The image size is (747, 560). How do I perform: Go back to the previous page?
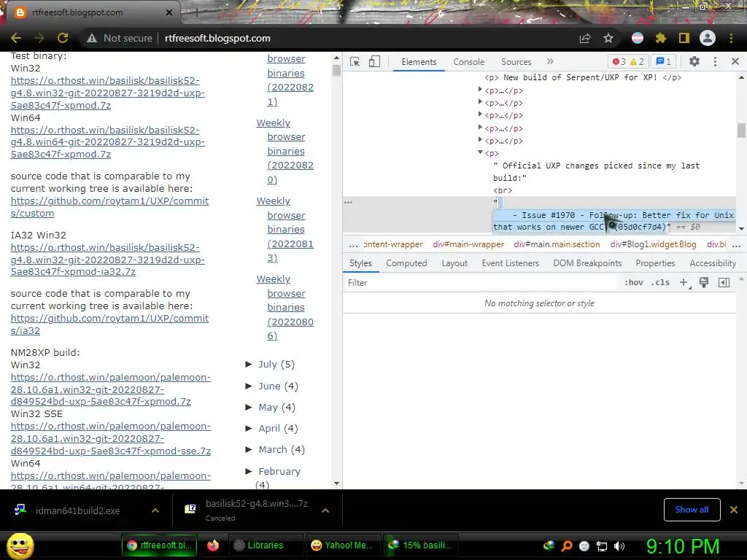point(16,38)
